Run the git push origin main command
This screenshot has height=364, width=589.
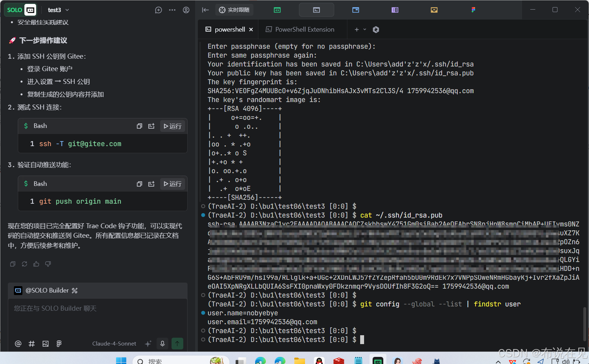point(173,184)
